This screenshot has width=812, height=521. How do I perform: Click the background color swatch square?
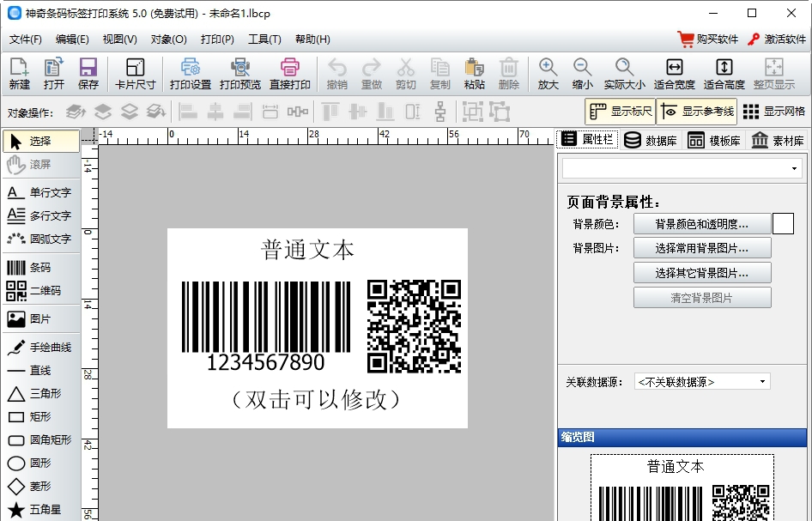pos(783,223)
